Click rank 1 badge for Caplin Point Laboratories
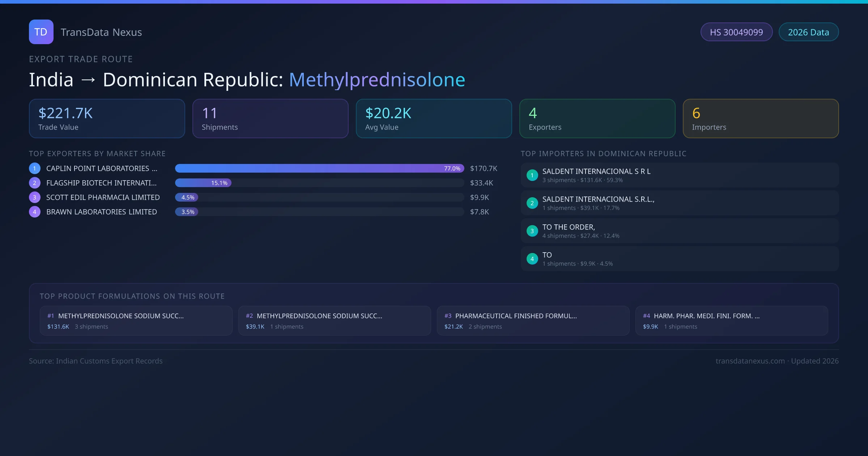Screen dimensions: 868x456 35,168
